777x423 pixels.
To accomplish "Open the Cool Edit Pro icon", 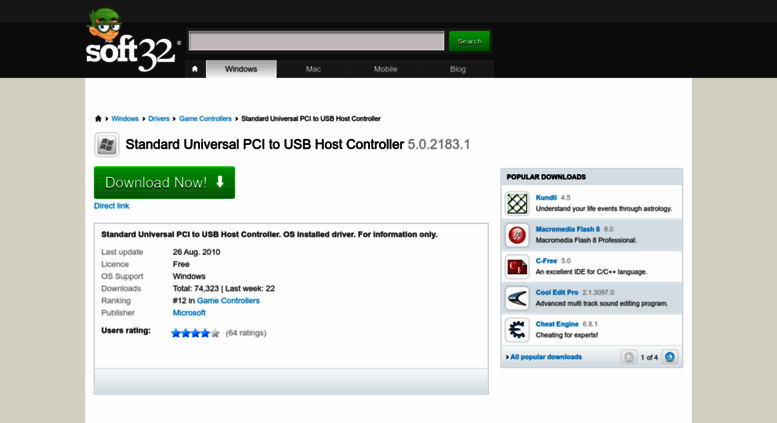I will 517,299.
